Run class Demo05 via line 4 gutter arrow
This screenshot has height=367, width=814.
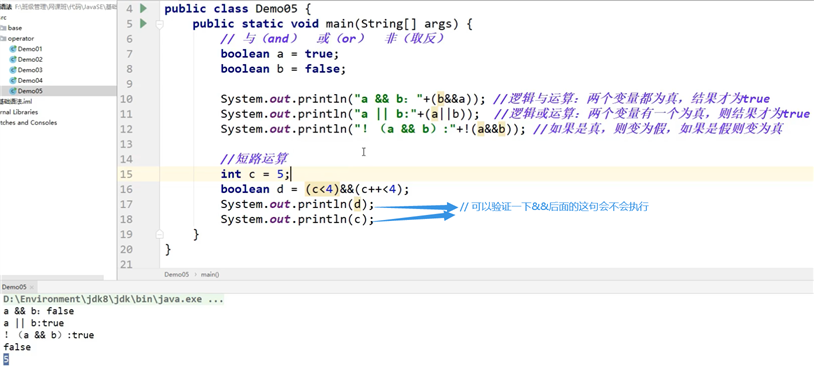click(x=144, y=8)
